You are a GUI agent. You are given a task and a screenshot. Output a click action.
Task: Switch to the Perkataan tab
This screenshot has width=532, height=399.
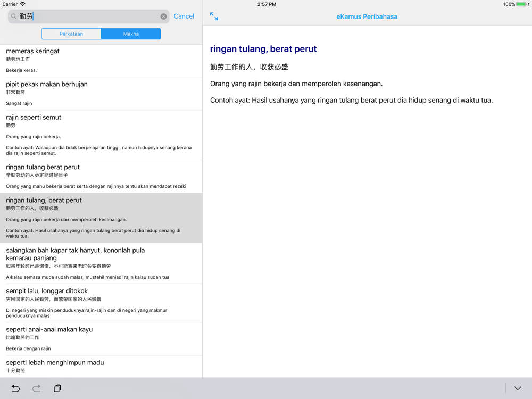[x=71, y=34]
